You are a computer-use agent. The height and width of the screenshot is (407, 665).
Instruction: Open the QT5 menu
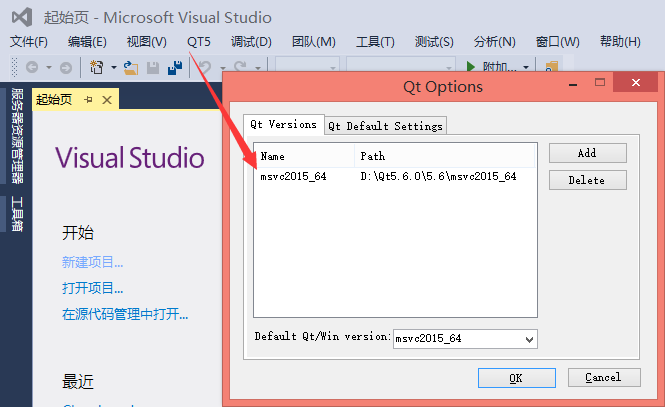tap(199, 42)
